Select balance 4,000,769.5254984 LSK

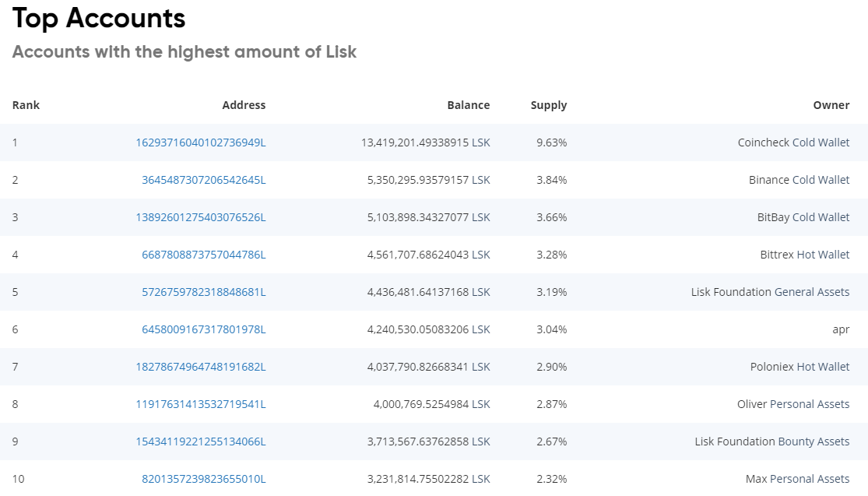pos(431,404)
